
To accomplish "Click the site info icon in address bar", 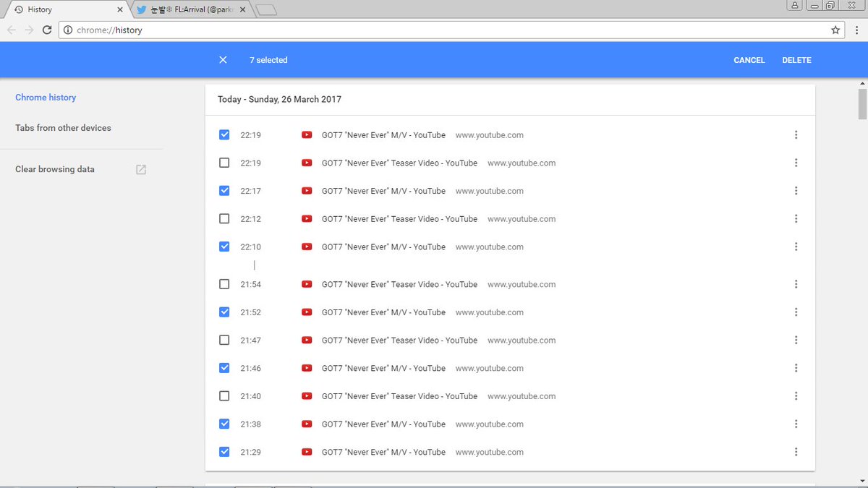I will pos(68,30).
